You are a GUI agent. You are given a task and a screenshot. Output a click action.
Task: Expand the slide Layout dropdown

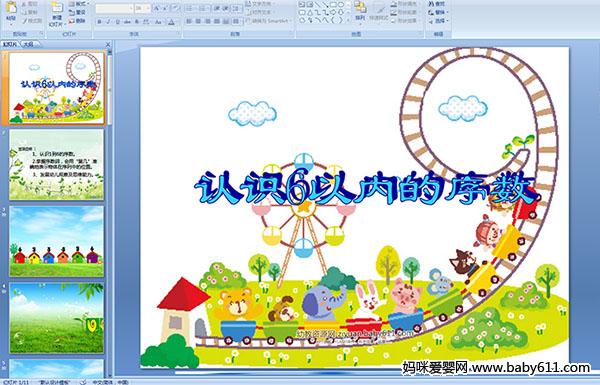[x=78, y=4]
